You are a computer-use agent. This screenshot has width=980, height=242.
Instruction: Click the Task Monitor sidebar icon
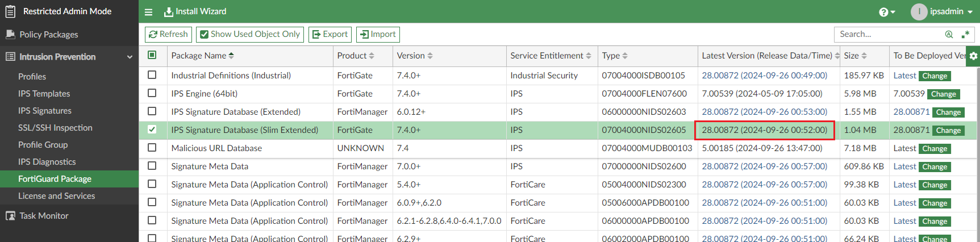pos(10,216)
